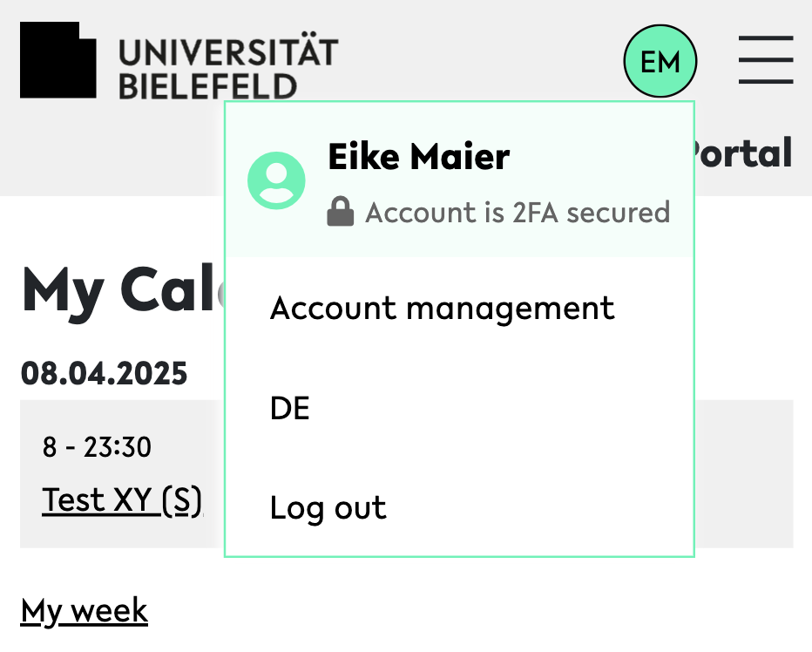Viewport: 812px width, 652px height.
Task: Click the green EM user avatar
Action: 660,62
